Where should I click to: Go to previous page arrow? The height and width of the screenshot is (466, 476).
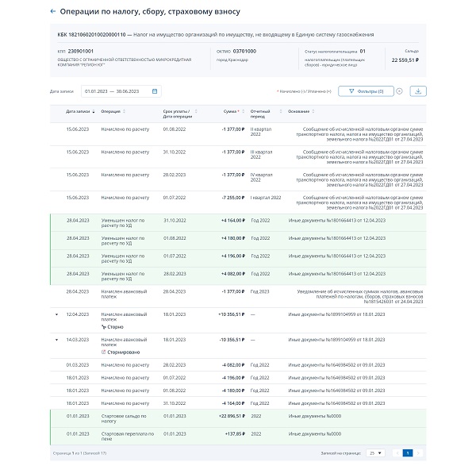tap(396, 453)
